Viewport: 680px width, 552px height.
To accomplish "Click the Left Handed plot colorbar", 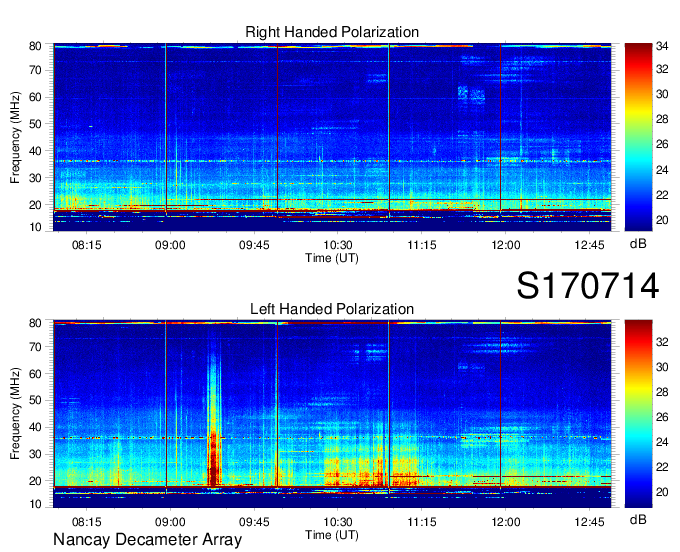I will 638,414.
